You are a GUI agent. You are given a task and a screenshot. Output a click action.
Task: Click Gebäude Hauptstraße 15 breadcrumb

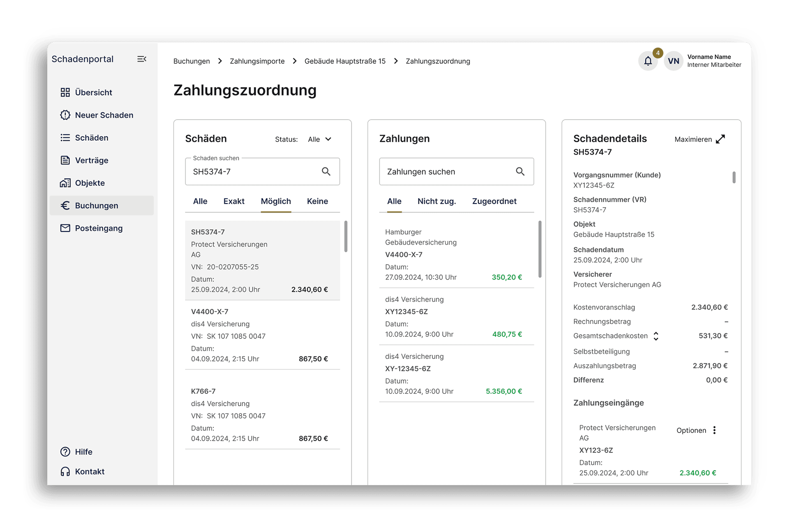[345, 61]
